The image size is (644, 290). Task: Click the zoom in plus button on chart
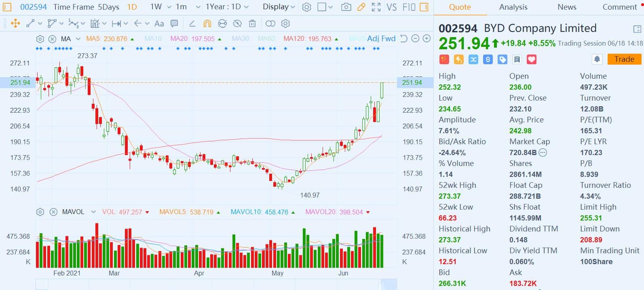point(427,38)
